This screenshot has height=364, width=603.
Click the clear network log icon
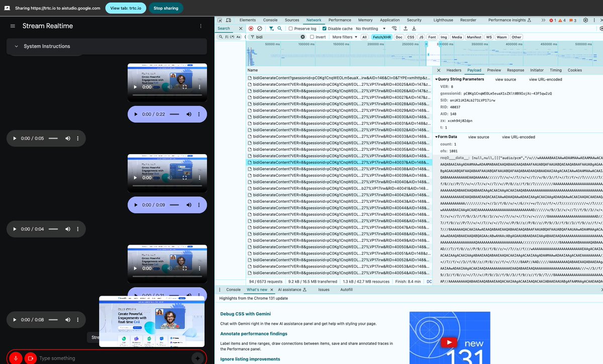[x=259, y=29]
